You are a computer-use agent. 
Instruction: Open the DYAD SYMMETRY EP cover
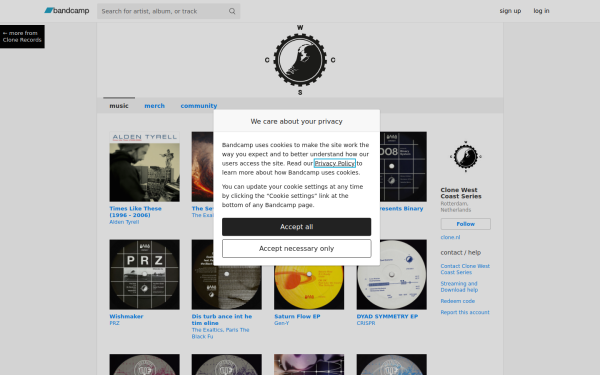click(392, 274)
